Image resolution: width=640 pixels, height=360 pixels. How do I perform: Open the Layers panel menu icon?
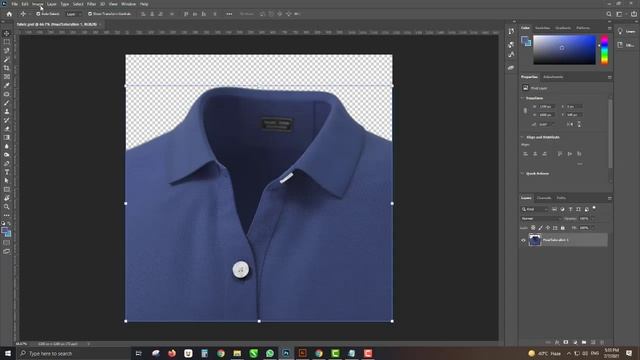point(609,198)
